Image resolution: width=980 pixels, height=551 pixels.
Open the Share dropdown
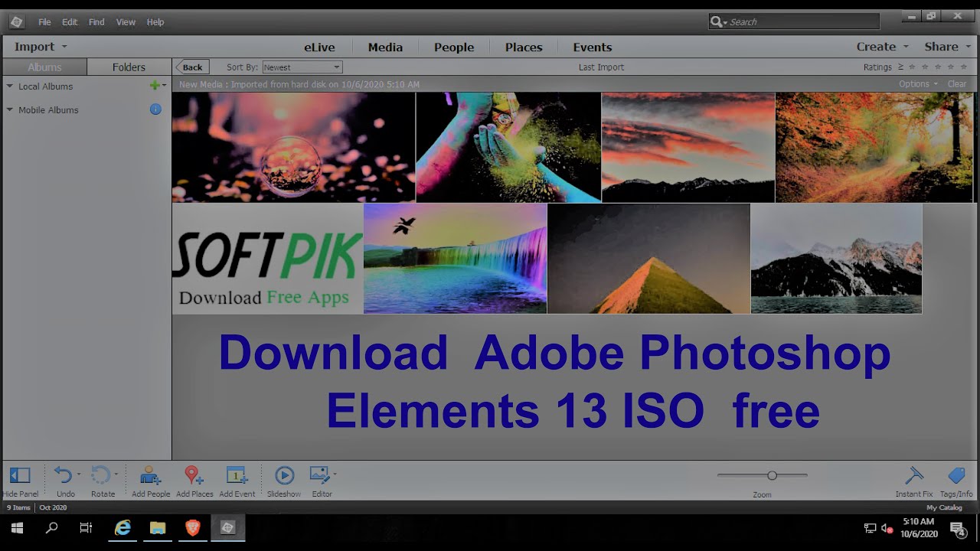pos(947,47)
